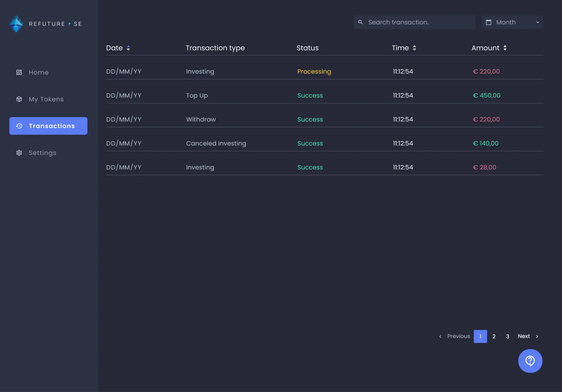Open the help question-mark button
Viewport: 562px width, 392px height.
click(x=530, y=361)
